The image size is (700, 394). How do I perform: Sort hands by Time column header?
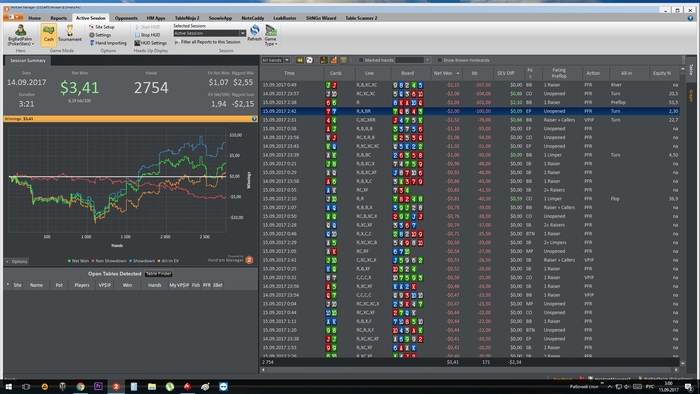coord(290,73)
